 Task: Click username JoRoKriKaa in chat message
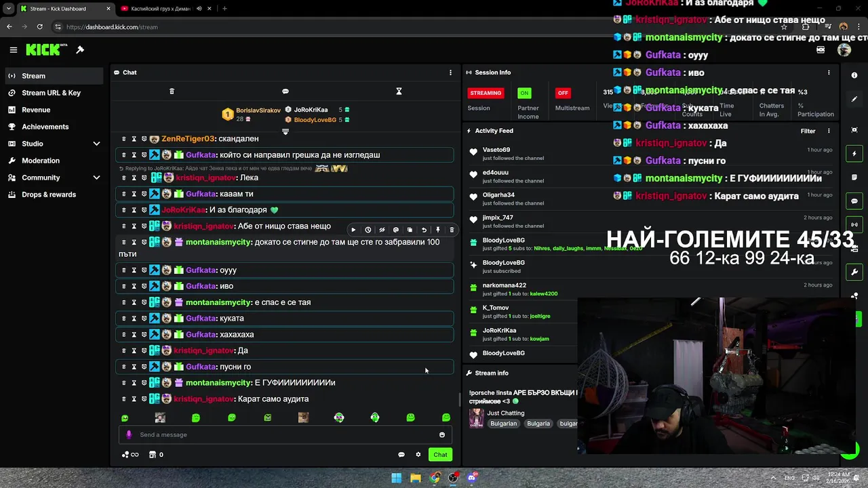coord(183,210)
